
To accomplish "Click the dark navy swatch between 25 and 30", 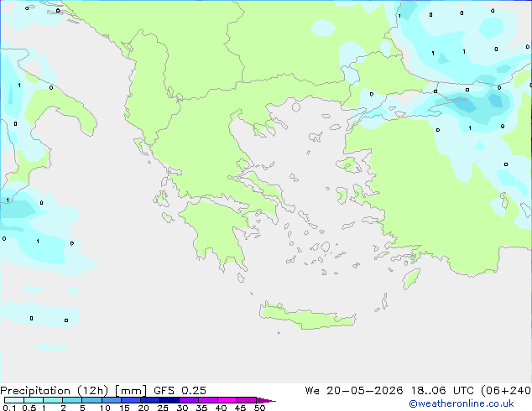I will [x=170, y=400].
